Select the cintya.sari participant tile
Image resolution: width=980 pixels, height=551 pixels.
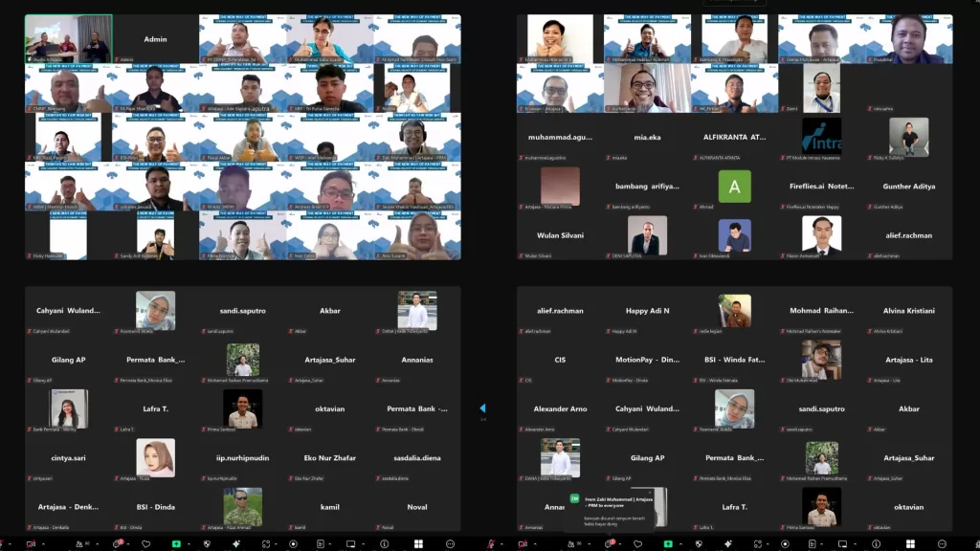point(68,458)
